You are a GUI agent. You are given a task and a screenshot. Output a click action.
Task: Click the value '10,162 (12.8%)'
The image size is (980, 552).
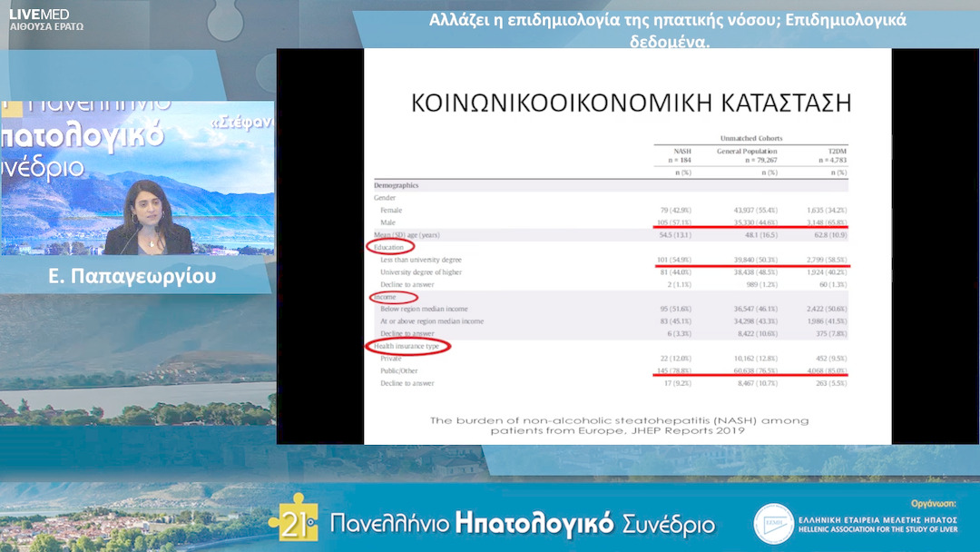756,359
